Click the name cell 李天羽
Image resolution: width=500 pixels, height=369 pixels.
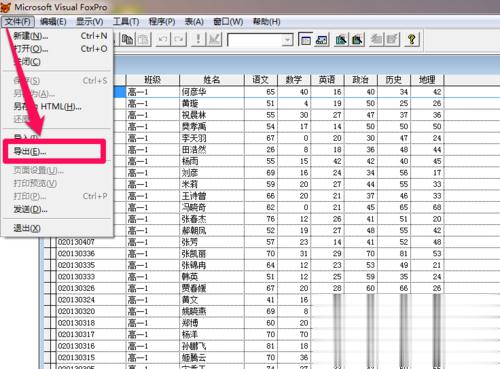(212, 138)
